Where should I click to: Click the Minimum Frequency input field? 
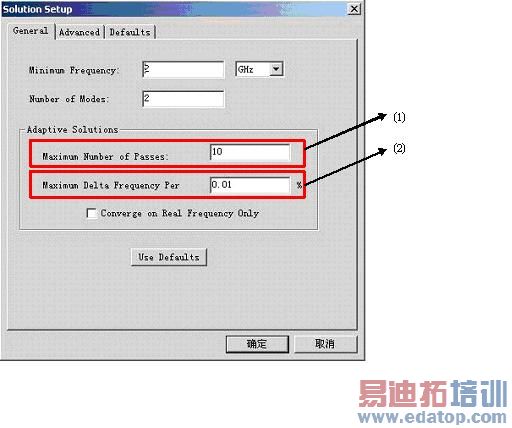(183, 70)
